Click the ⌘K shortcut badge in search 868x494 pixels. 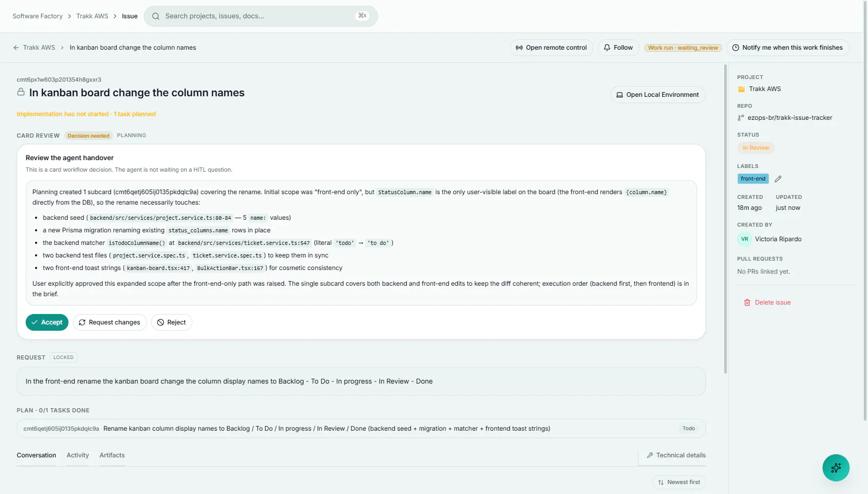(x=362, y=16)
